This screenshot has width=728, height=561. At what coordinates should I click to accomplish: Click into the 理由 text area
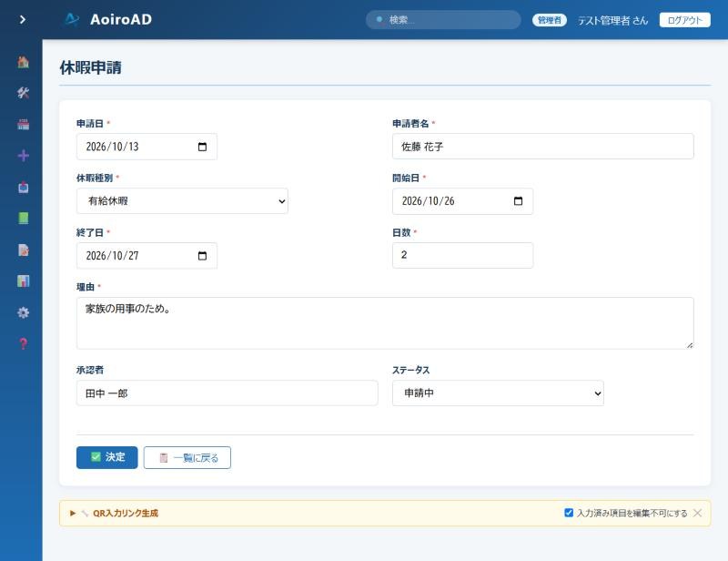pyautogui.click(x=385, y=323)
